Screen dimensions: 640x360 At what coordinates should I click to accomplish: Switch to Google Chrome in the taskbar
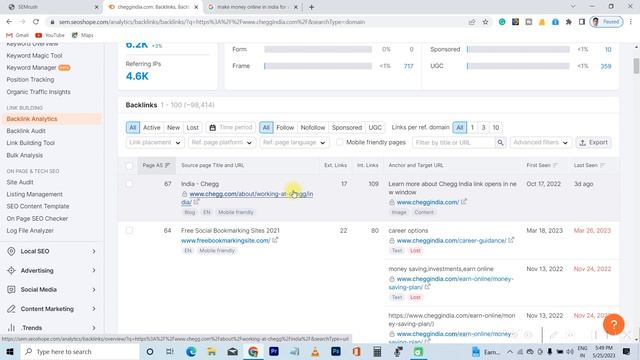click(x=253, y=351)
